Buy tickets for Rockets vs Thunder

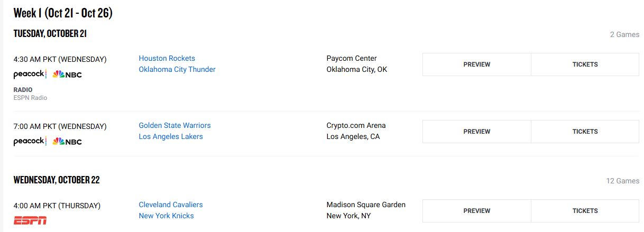[585, 64]
